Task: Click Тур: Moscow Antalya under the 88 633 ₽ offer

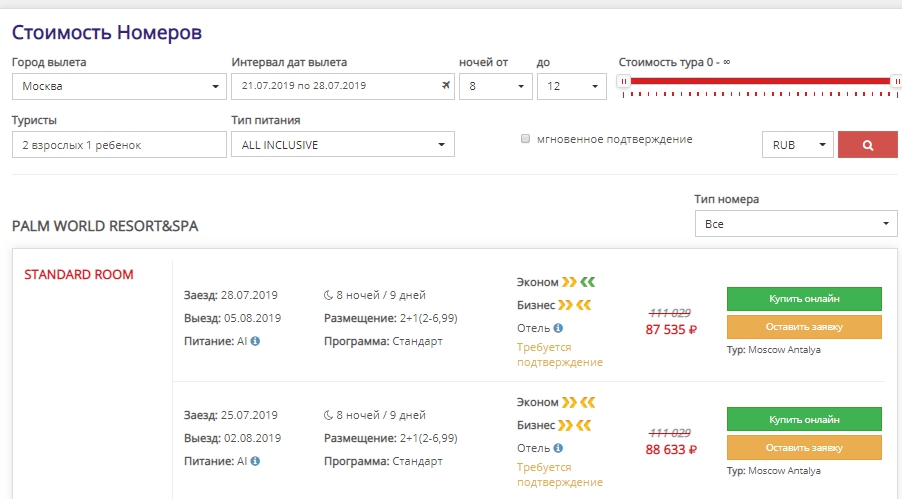Action: click(x=774, y=471)
